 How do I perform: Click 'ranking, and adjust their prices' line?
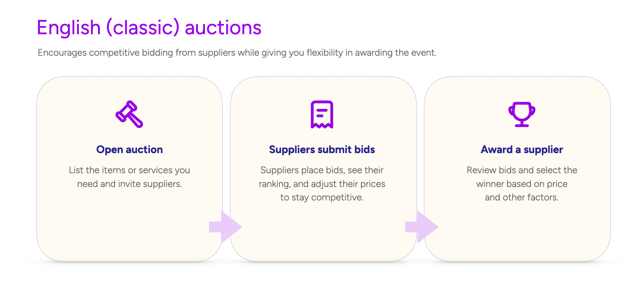point(322,184)
